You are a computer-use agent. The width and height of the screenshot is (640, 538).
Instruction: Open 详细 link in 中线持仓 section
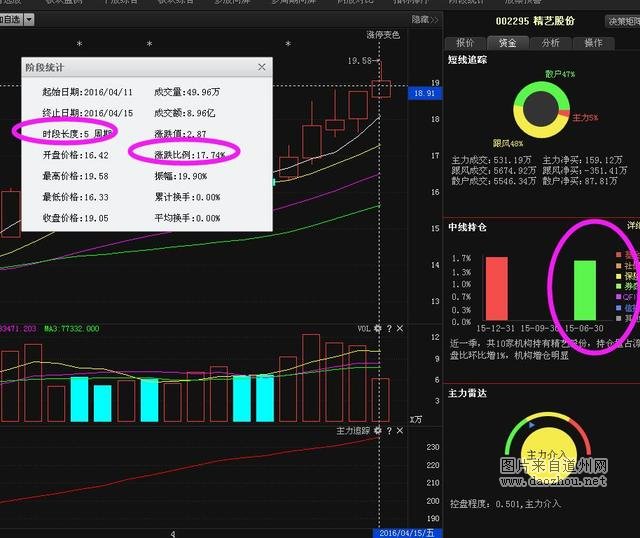[632, 226]
